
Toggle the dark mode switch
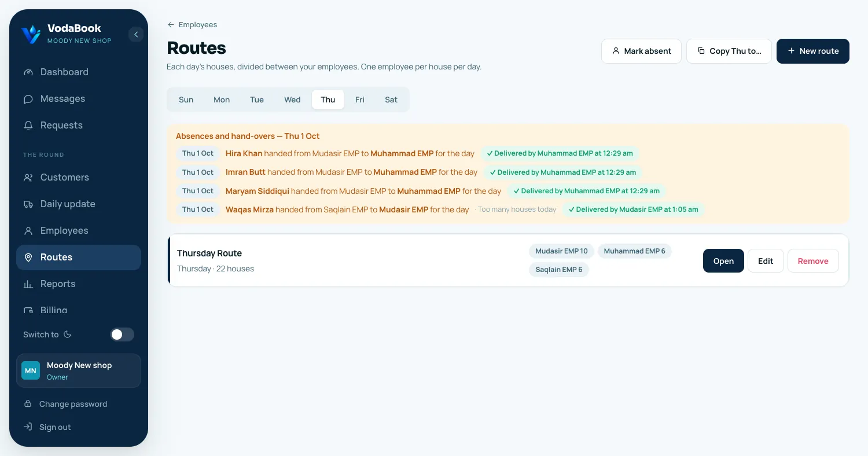[122, 334]
